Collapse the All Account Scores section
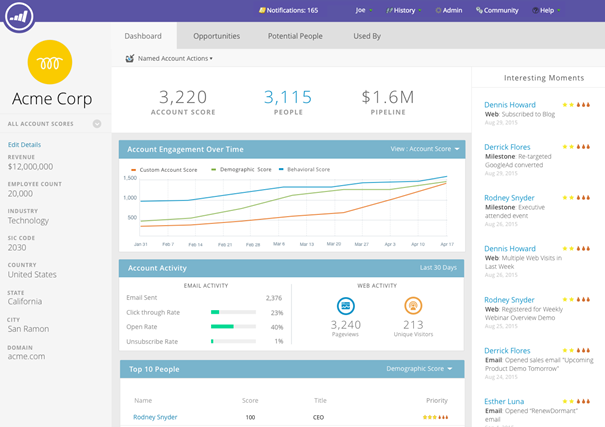605x427 pixels. pos(97,124)
